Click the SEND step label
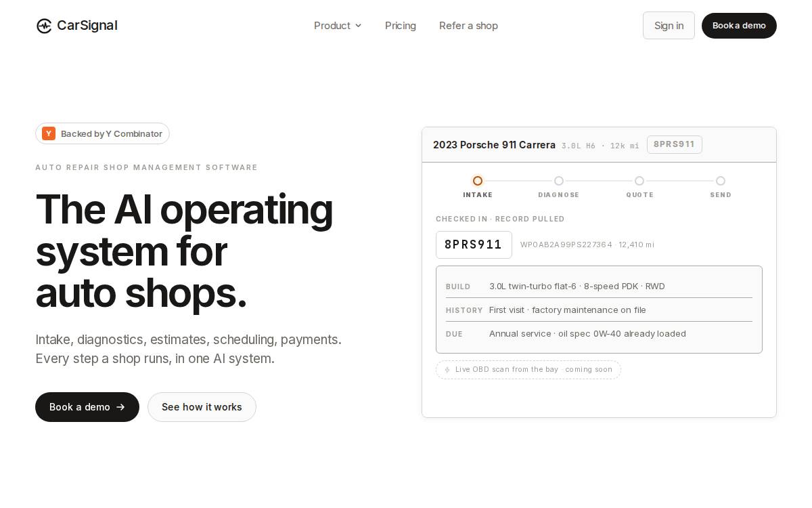Viewport: 812px width, 508px height. pyautogui.click(x=721, y=195)
